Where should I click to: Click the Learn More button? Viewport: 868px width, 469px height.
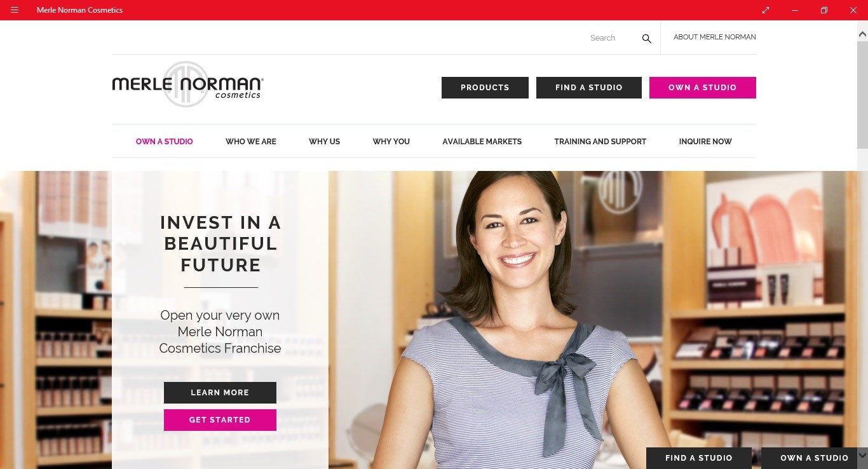coord(220,393)
